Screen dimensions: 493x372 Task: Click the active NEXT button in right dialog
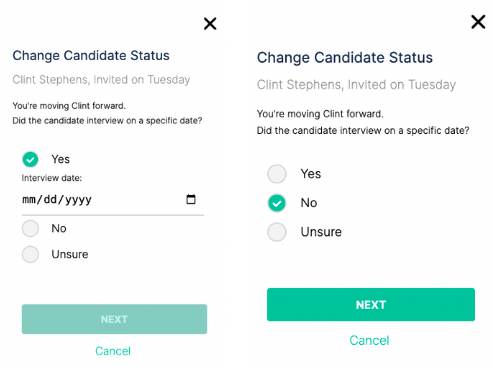(x=371, y=305)
